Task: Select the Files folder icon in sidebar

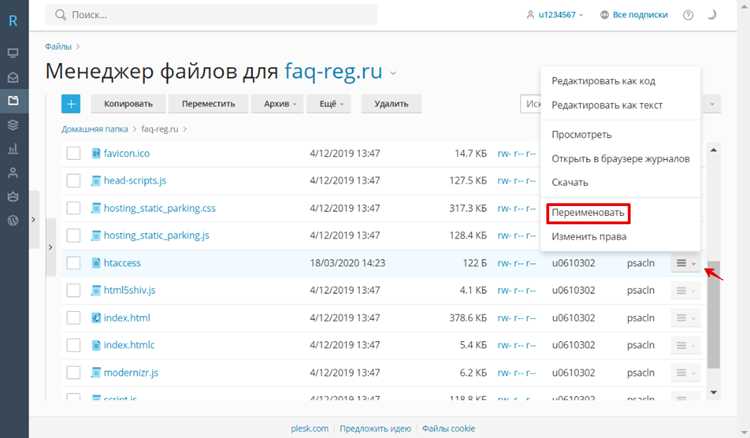Action: [13, 101]
